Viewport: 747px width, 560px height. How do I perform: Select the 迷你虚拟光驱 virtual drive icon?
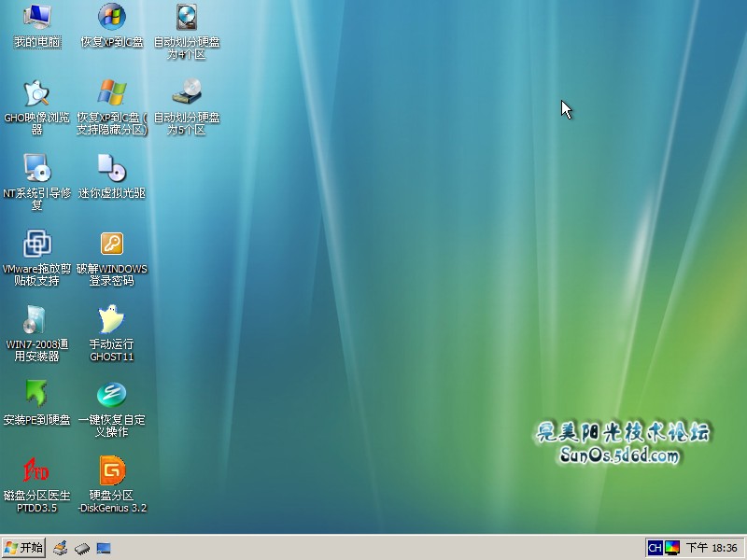[112, 168]
